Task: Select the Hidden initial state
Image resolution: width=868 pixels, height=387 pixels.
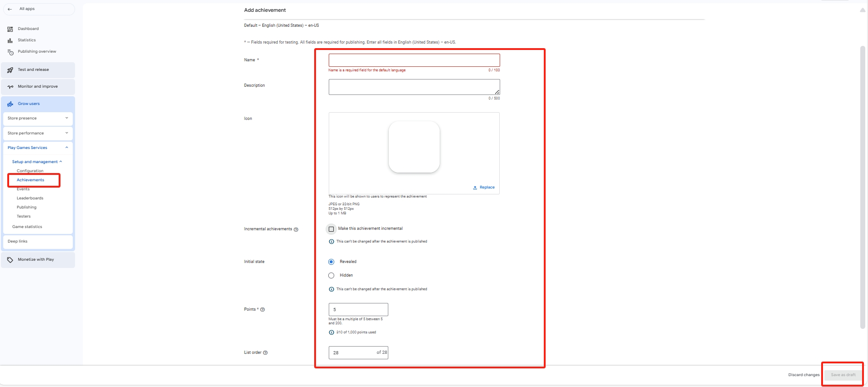Action: point(331,276)
